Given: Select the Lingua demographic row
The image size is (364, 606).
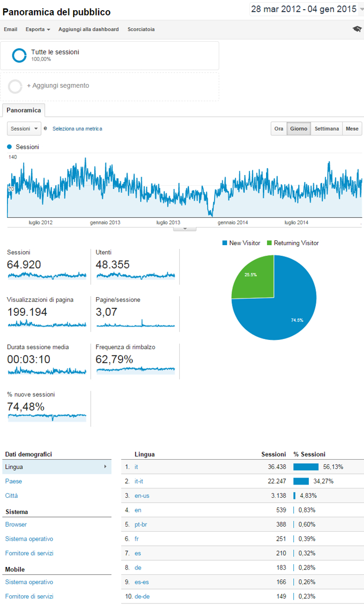Looking at the screenshot, I should pos(57,467).
